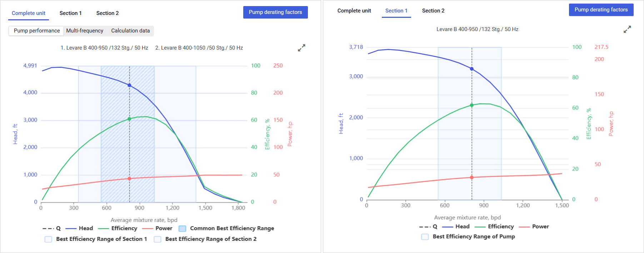Toggle Q legend in left chart
The width and height of the screenshot is (644, 253).
52,228
